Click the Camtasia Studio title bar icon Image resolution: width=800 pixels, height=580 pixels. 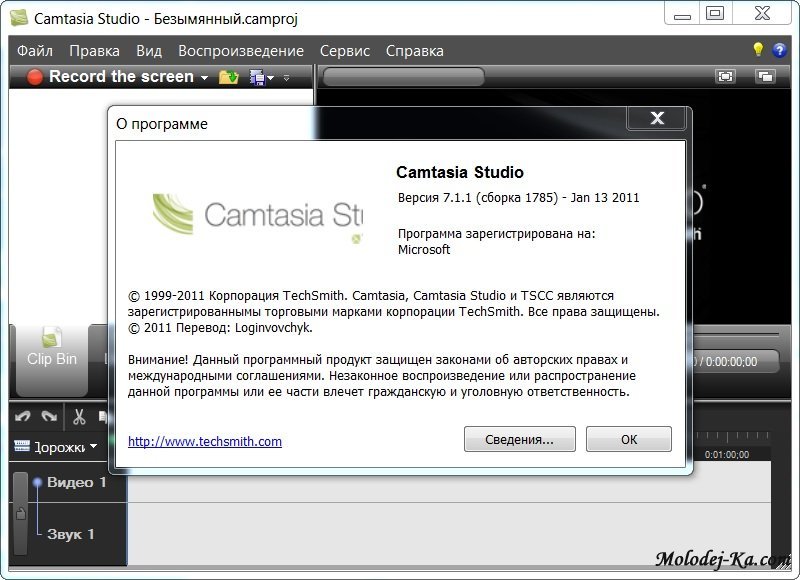point(19,18)
